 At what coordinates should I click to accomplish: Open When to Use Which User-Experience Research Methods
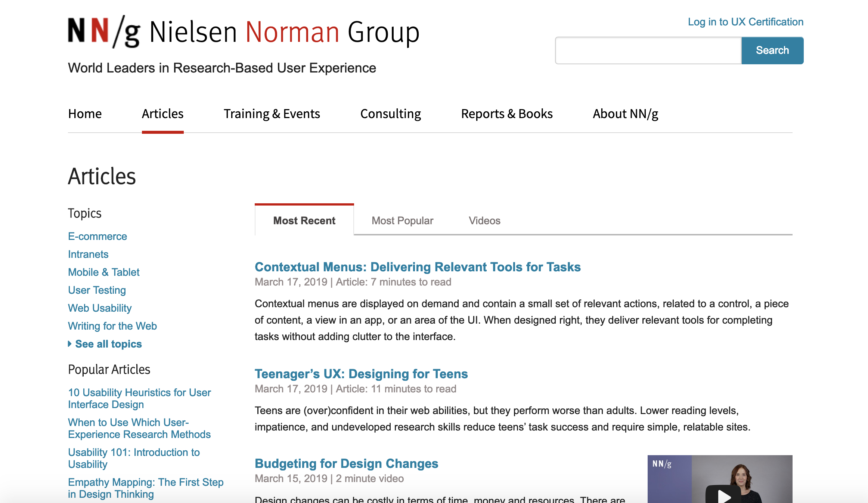(x=139, y=428)
